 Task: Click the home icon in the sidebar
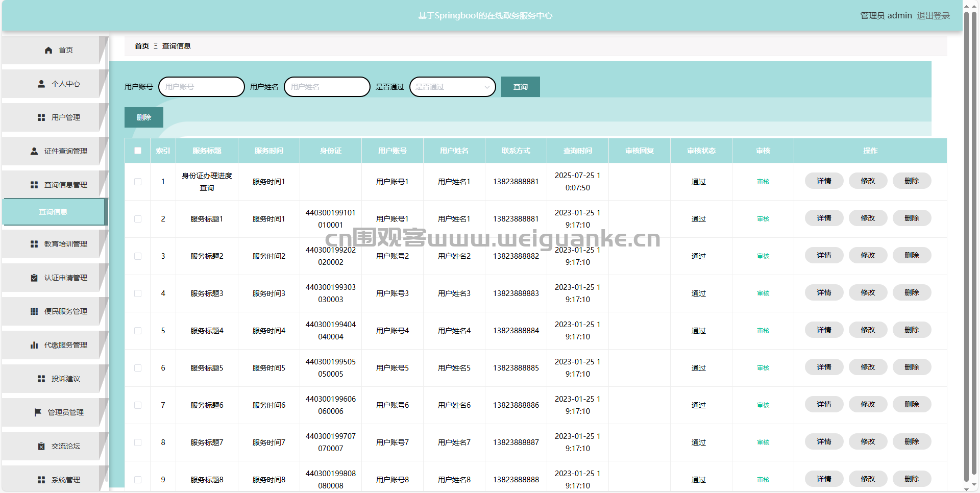point(48,50)
